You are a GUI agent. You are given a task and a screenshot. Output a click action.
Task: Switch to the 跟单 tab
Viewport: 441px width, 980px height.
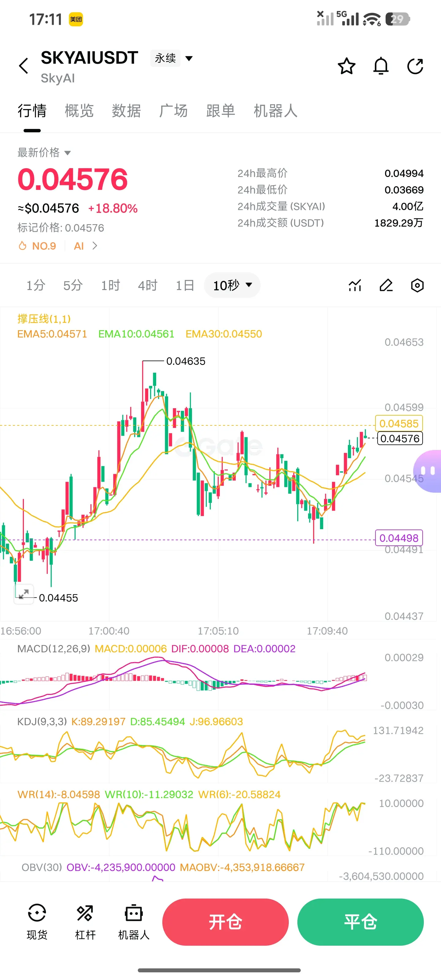[x=221, y=111]
